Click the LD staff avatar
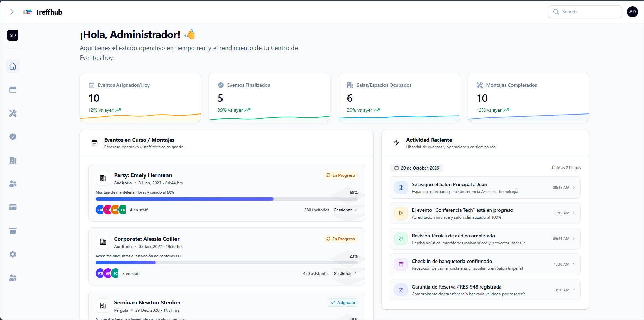Screen dimensions: 644x320 (x=123, y=210)
